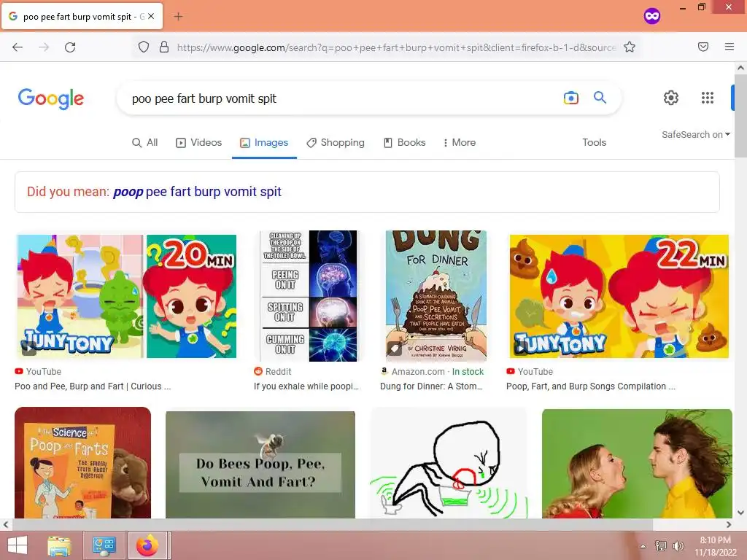Open the tracking protection shield icon
Viewport: 747px width, 560px height.
point(144,47)
